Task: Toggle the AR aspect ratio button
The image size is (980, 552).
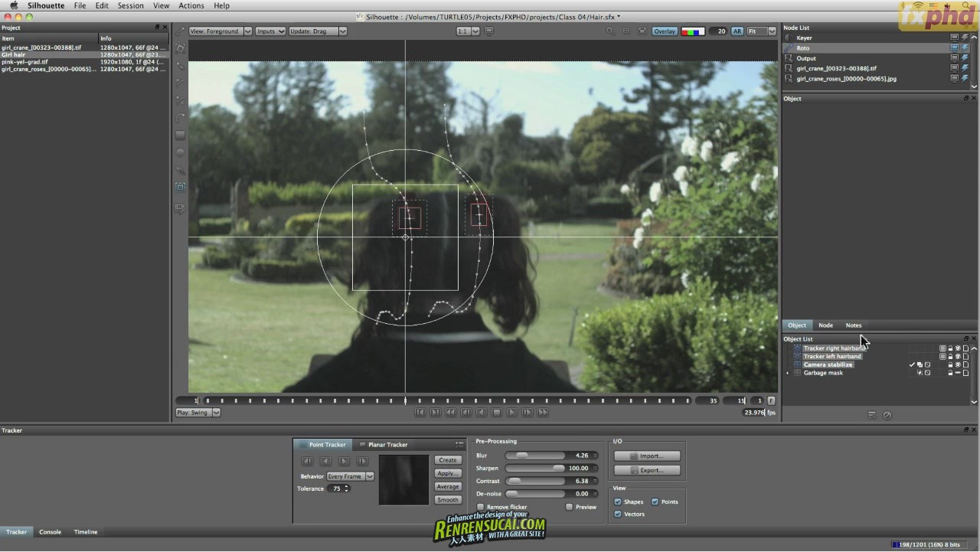Action: tap(737, 31)
